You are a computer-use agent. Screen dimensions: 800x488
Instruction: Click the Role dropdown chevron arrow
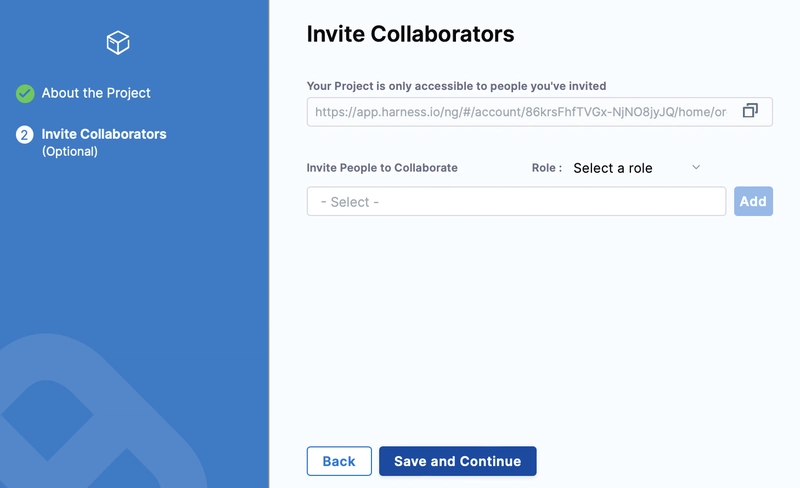click(x=696, y=167)
